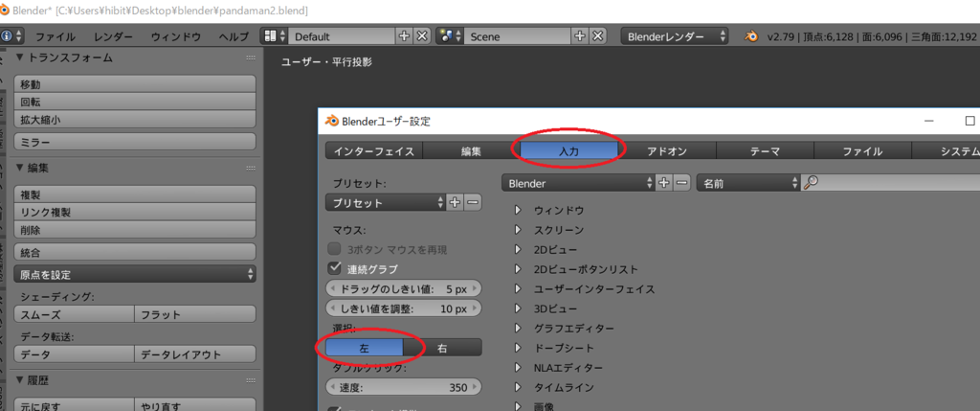Minimize the Blenderユーザー設定 window
Screen dimensions: 980x411
click(929, 121)
